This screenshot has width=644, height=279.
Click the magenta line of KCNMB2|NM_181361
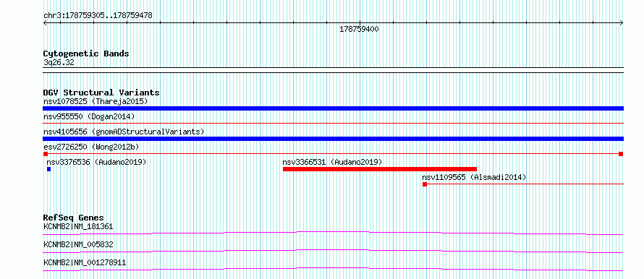tap(333, 233)
